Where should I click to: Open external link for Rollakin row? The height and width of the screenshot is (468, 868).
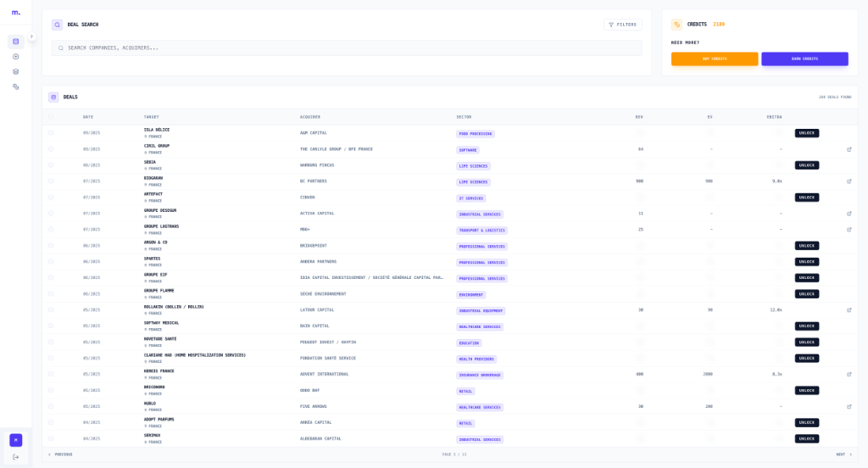849,310
